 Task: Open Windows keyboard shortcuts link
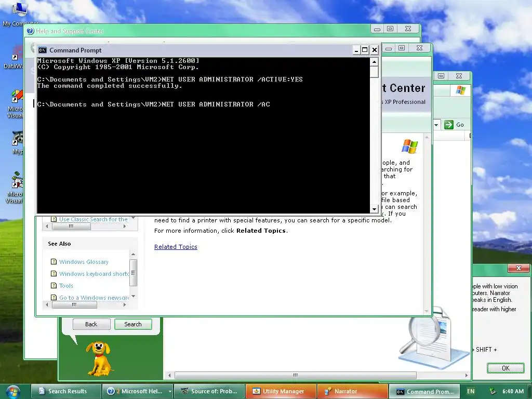tap(94, 273)
